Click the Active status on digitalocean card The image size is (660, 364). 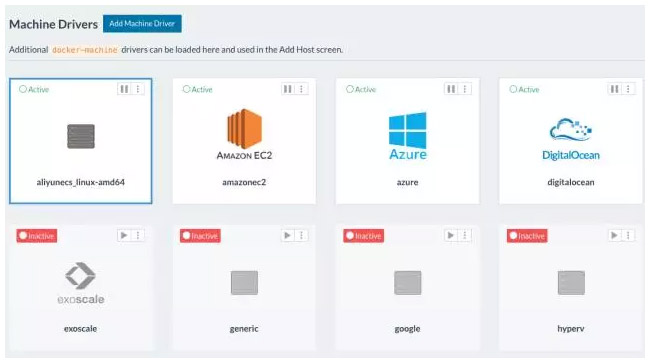(524, 89)
